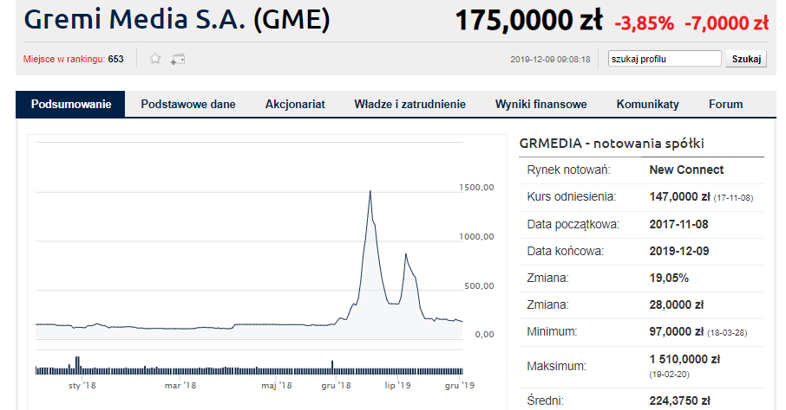Select the Zmiana value 28,0000 zł
This screenshot has width=786, height=410.
[676, 305]
